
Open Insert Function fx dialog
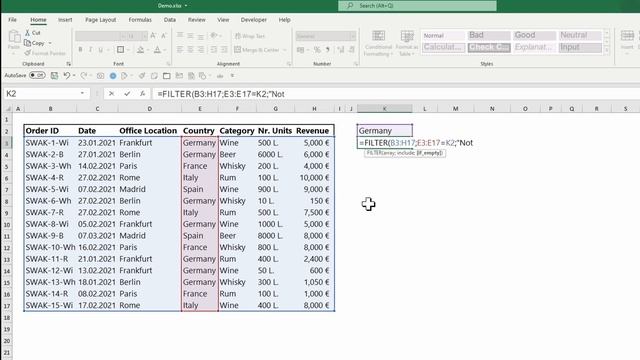click(142, 94)
